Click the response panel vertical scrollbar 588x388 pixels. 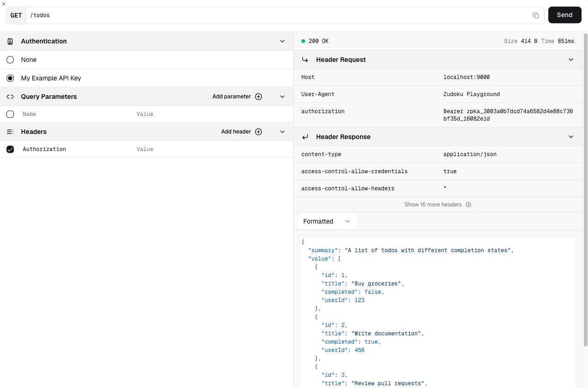[585, 189]
